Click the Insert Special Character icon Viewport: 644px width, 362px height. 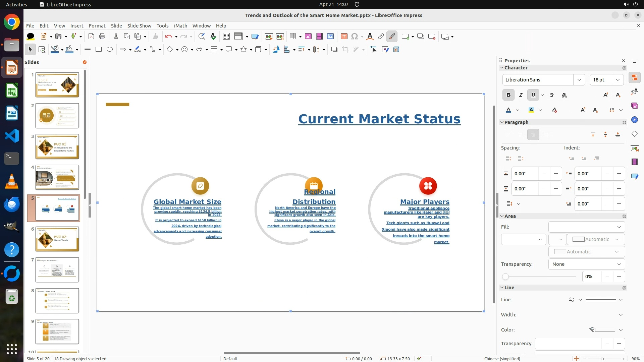pos(355,37)
